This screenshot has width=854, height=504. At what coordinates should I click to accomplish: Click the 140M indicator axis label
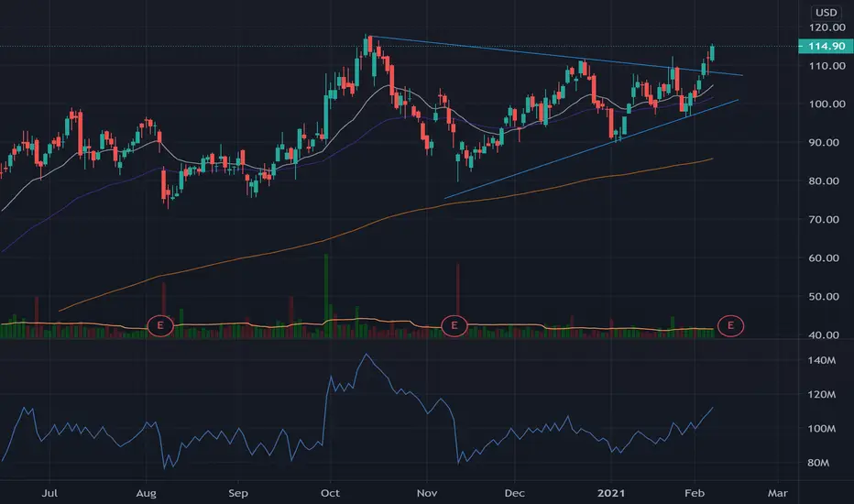(x=821, y=361)
